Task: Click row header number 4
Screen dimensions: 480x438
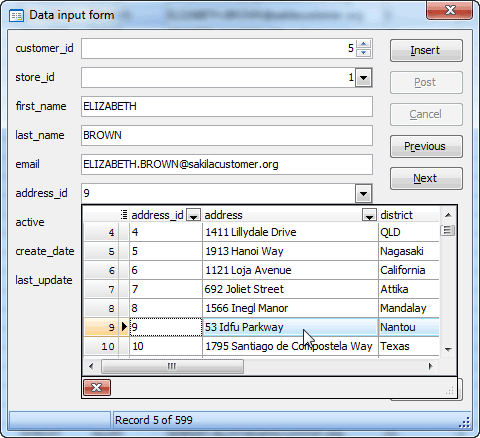Action: coord(101,232)
